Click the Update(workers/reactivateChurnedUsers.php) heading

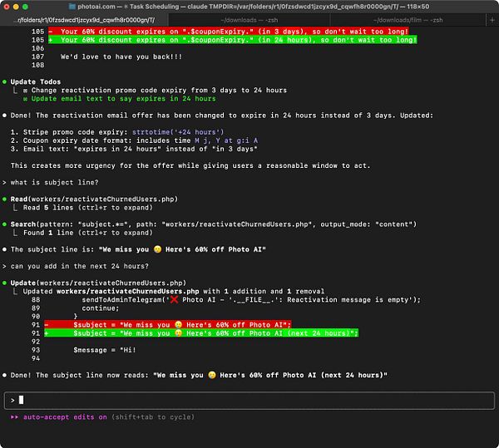pos(98,283)
